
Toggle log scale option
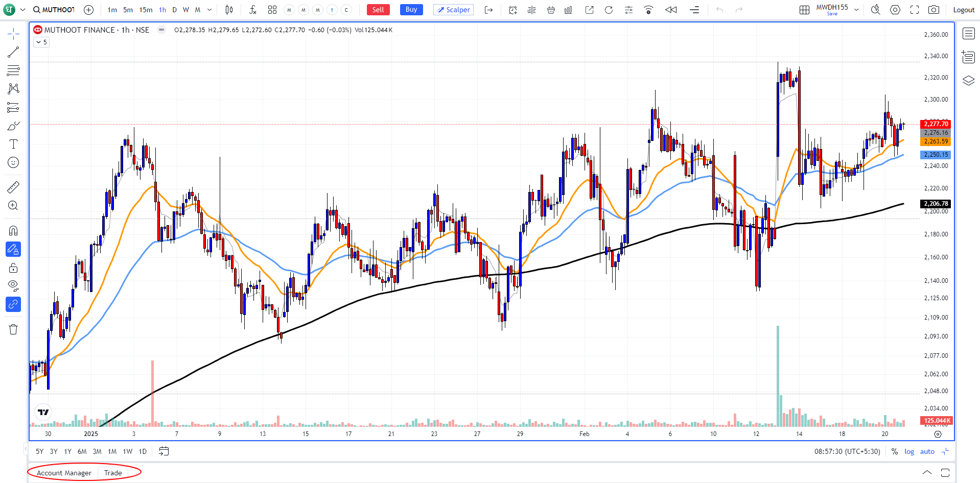[909, 451]
